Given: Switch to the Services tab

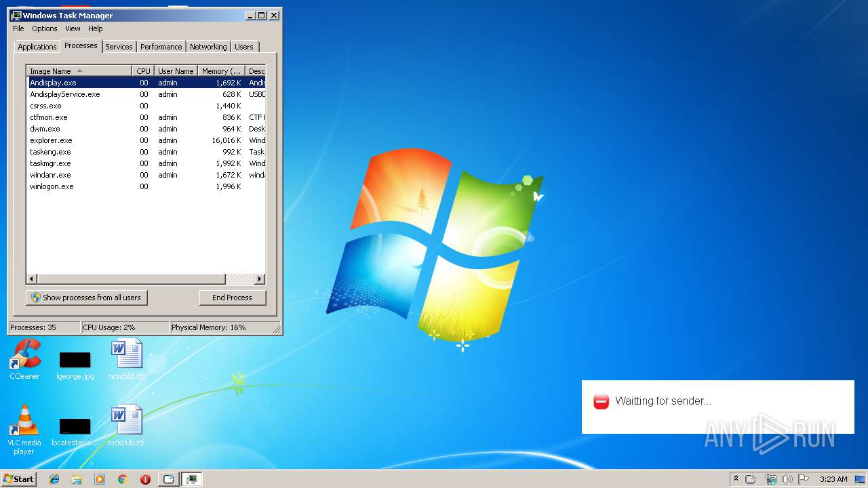Looking at the screenshot, I should click(x=119, y=47).
